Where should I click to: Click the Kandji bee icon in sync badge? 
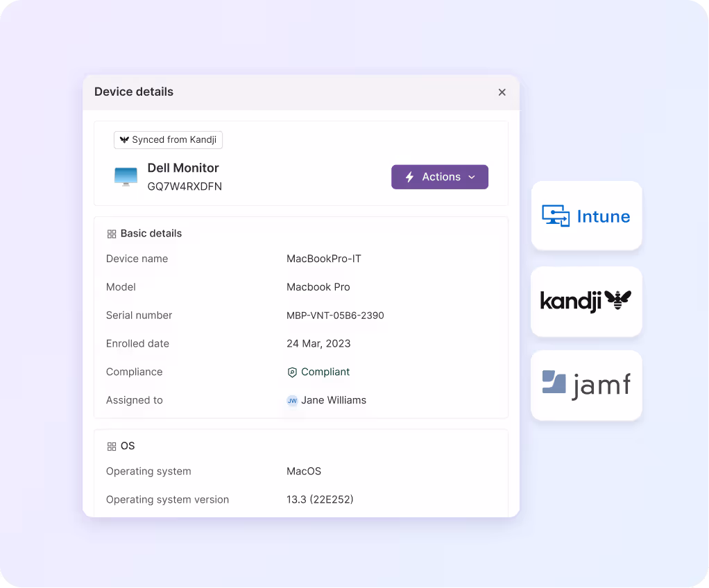pyautogui.click(x=124, y=139)
